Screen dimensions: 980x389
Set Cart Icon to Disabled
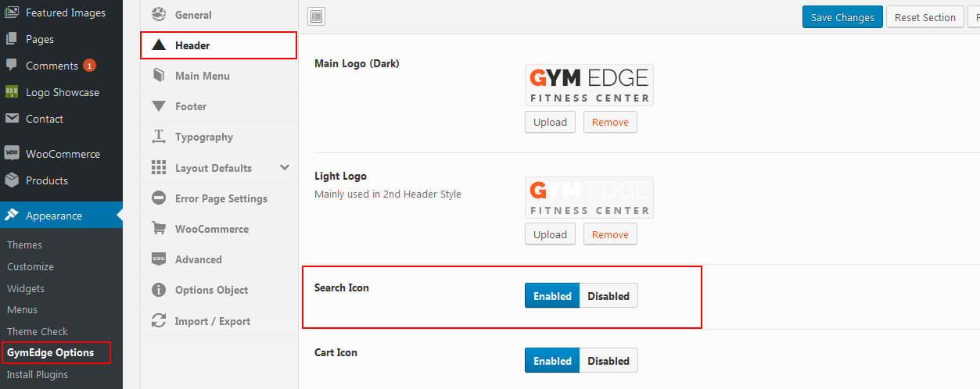tap(608, 361)
